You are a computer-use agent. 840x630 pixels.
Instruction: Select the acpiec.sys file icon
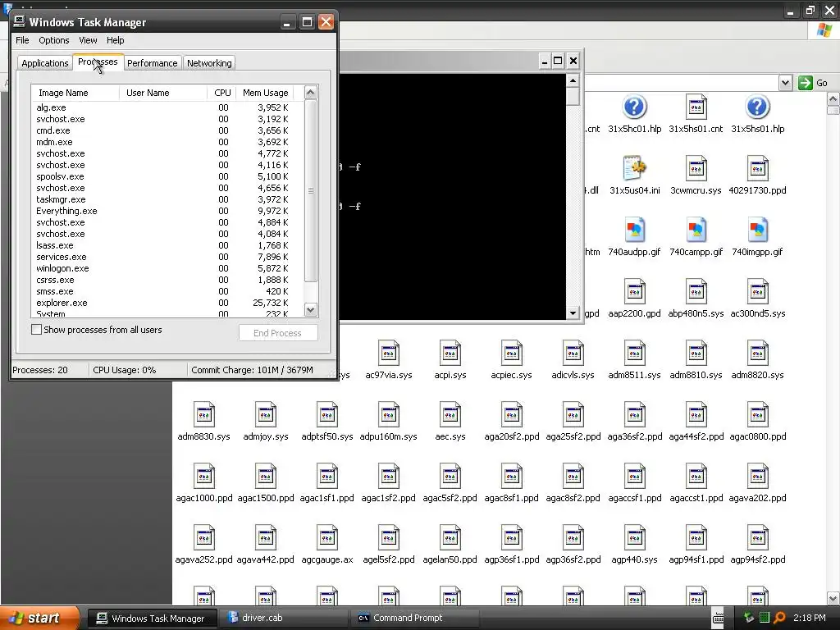512,354
